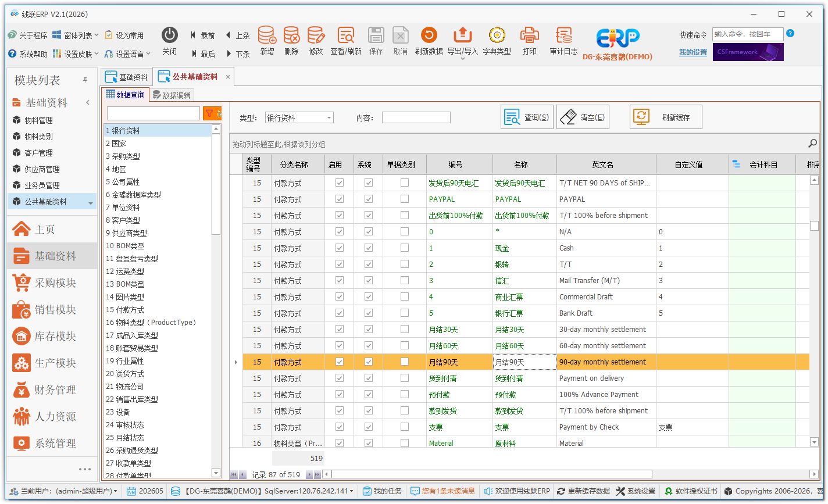Click the 删除 delete-record icon
This screenshot has width=828, height=504.
click(x=291, y=35)
